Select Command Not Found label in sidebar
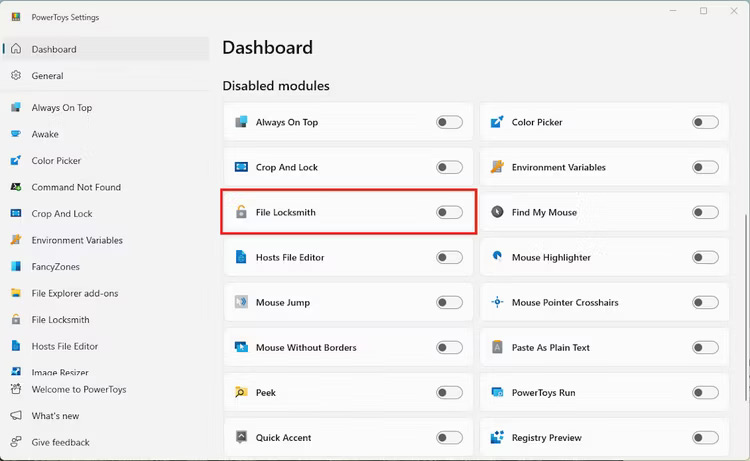Image resolution: width=750 pixels, height=461 pixels. pyautogui.click(x=76, y=187)
